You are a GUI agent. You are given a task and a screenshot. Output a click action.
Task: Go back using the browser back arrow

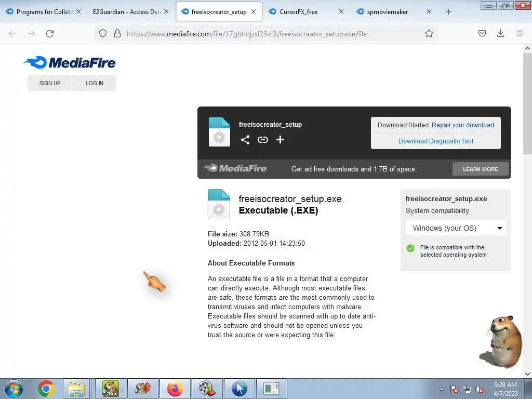[12, 34]
